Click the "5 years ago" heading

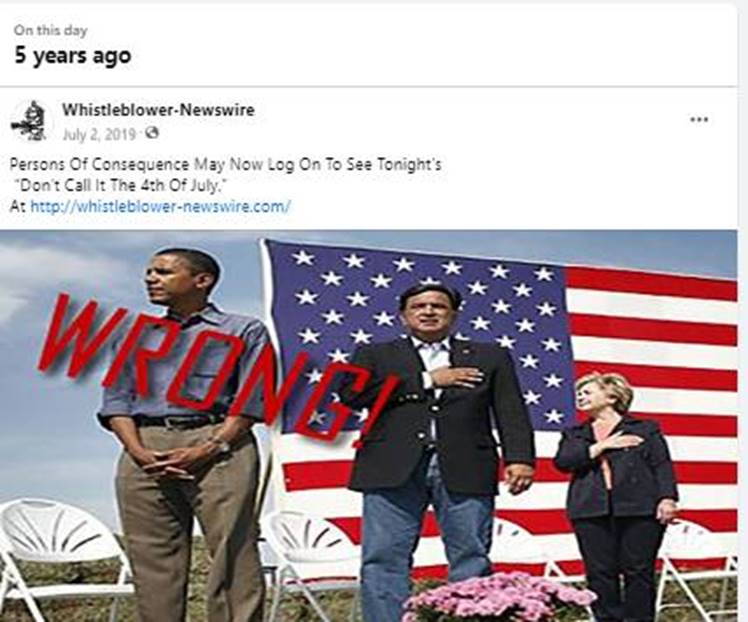tap(73, 55)
